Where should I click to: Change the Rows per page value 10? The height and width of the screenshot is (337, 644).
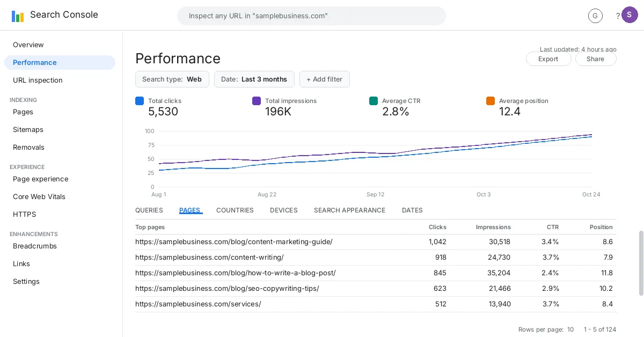[x=570, y=329]
